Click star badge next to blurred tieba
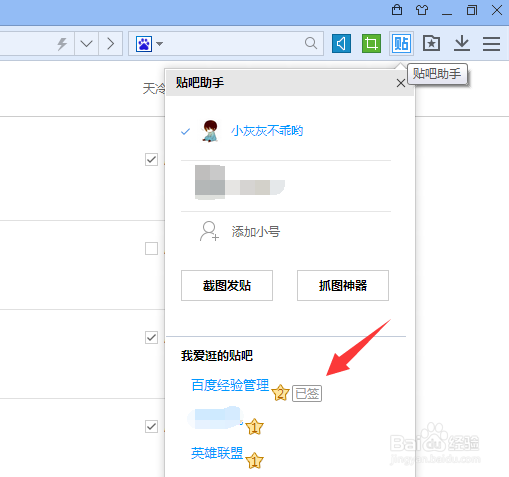The height and width of the screenshot is (477, 509). (254, 427)
